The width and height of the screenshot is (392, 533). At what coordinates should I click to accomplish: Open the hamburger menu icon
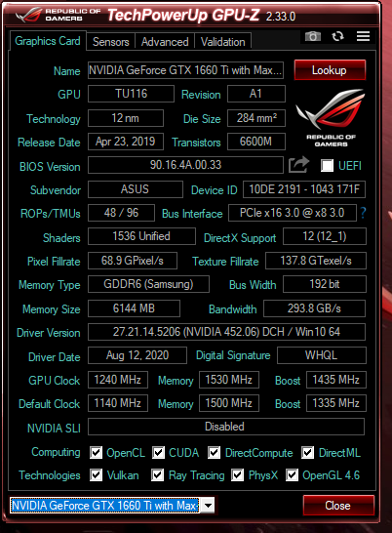363,36
